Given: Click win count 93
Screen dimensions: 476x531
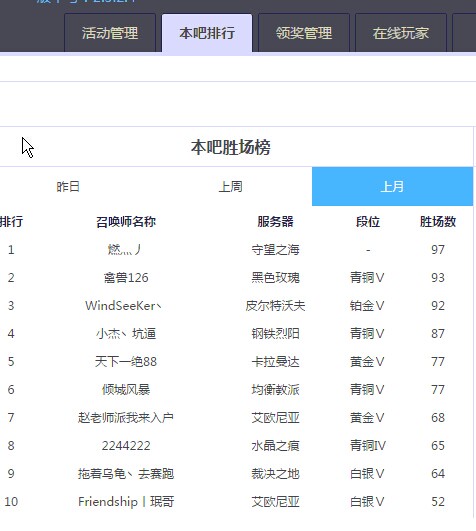Looking at the screenshot, I should pyautogui.click(x=438, y=278).
